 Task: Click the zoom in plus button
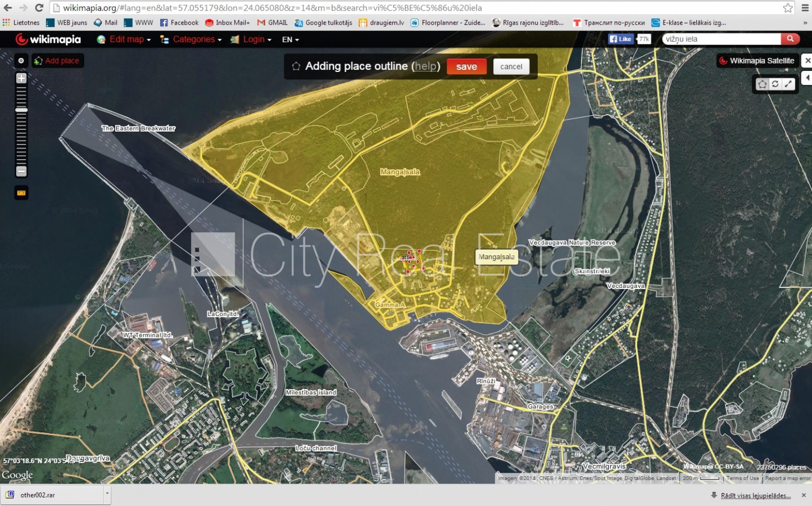21,78
